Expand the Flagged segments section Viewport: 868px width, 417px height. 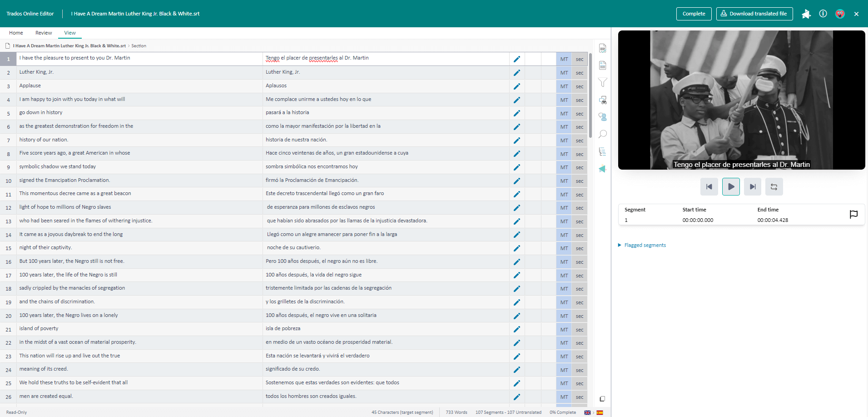point(645,245)
